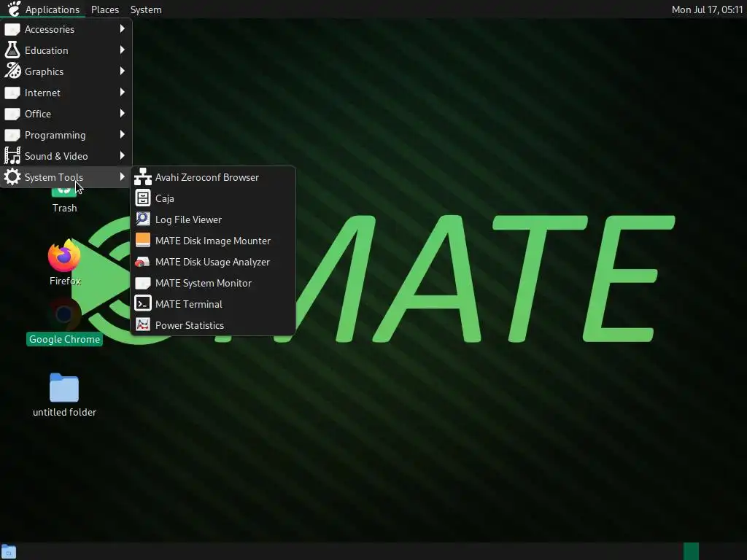Select the Trash desktop label

click(x=65, y=208)
